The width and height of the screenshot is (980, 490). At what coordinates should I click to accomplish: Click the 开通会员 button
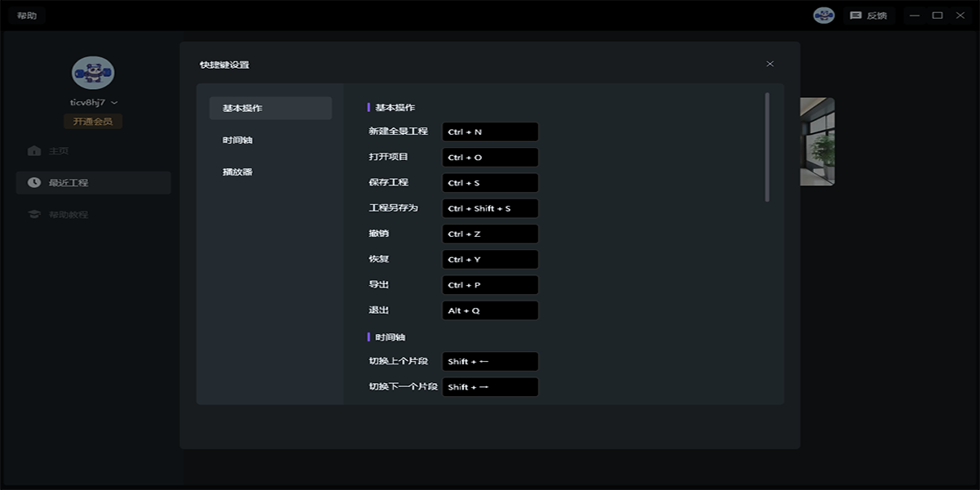point(93,122)
